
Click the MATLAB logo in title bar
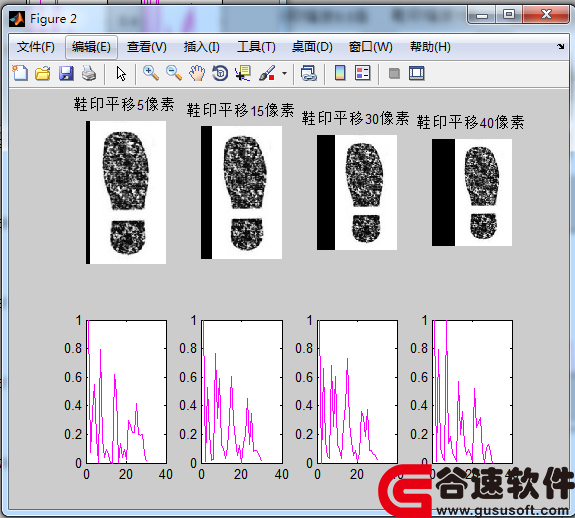point(17,19)
